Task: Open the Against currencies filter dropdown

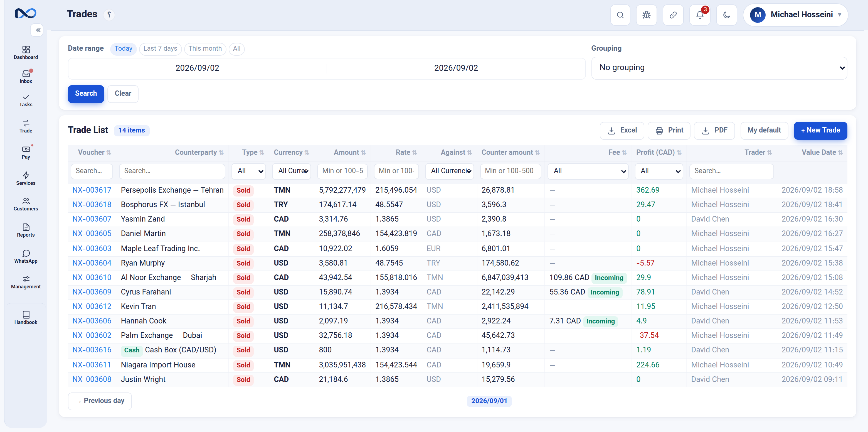Action: pyautogui.click(x=449, y=171)
